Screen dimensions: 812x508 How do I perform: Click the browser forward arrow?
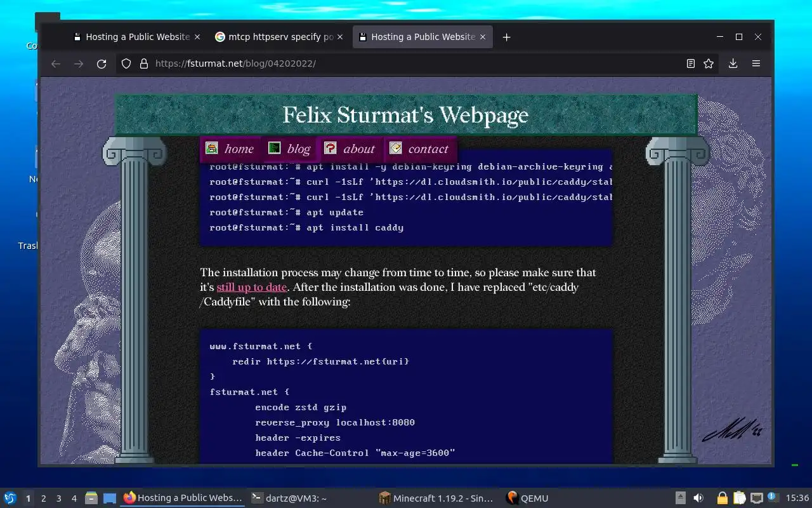(x=79, y=63)
